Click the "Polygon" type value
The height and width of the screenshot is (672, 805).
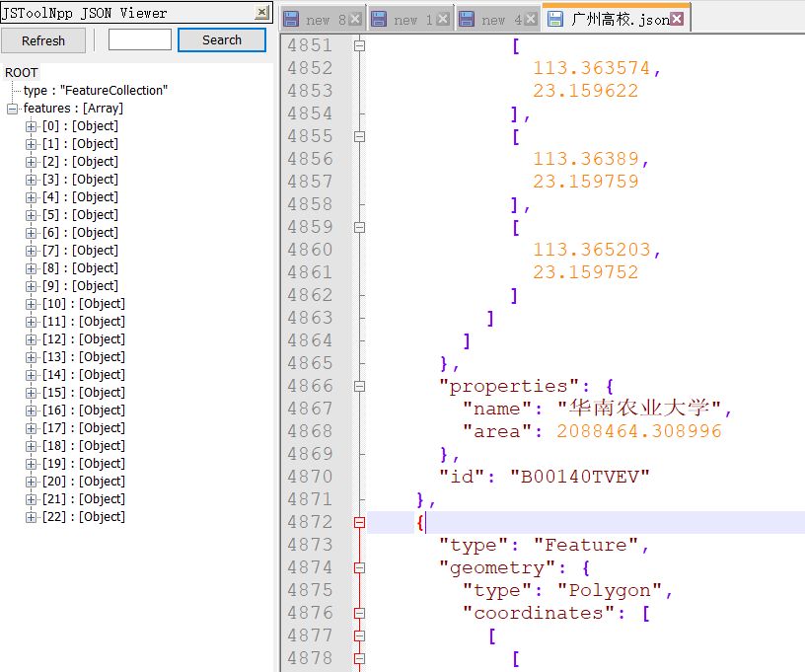610,590
